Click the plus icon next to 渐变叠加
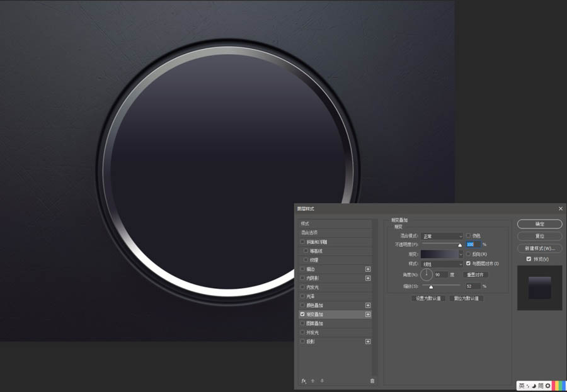The image size is (567, 392). point(368,314)
